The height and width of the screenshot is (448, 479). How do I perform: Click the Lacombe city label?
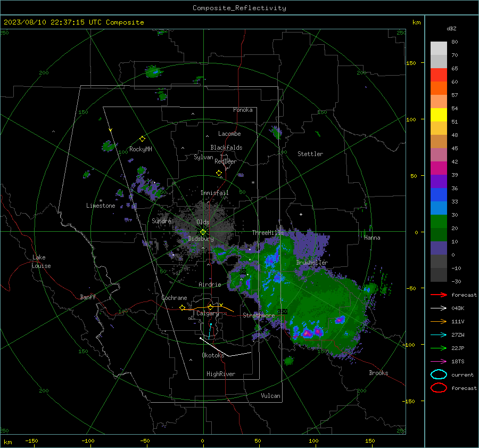click(229, 134)
